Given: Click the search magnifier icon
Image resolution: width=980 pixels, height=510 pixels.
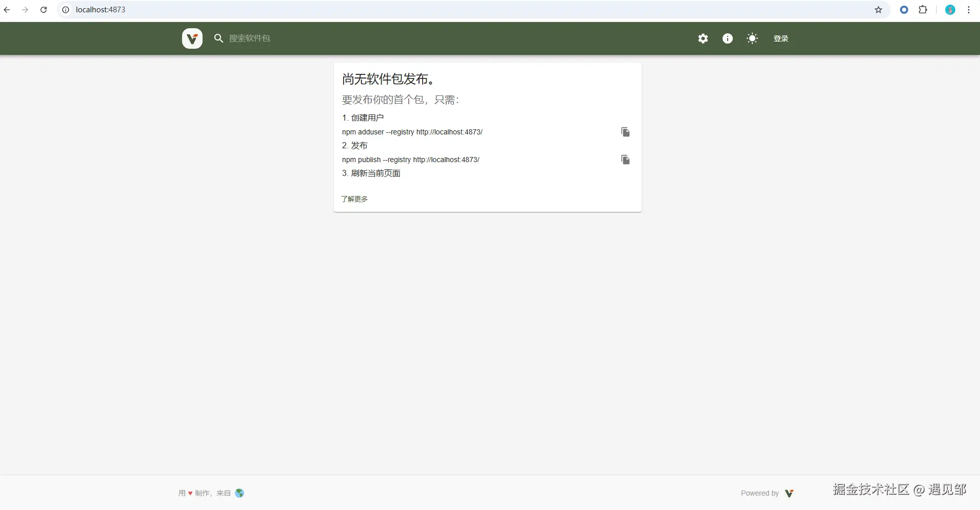Looking at the screenshot, I should [x=218, y=38].
